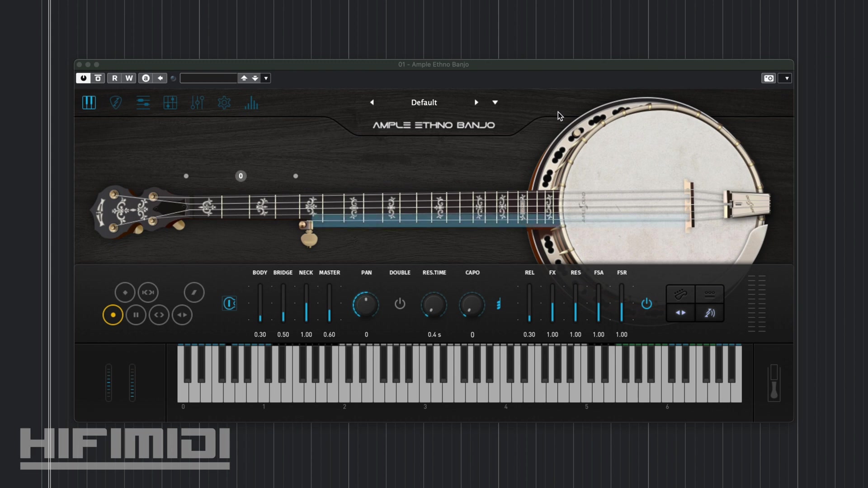Click the pause-bars circular button
This screenshot has width=868, height=488.
click(136, 315)
